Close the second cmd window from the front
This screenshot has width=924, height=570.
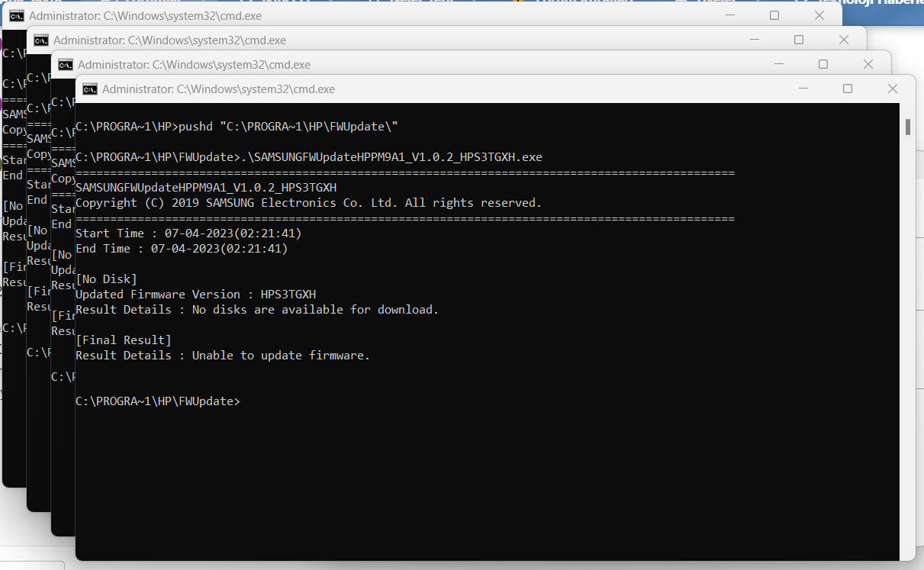[x=868, y=64]
